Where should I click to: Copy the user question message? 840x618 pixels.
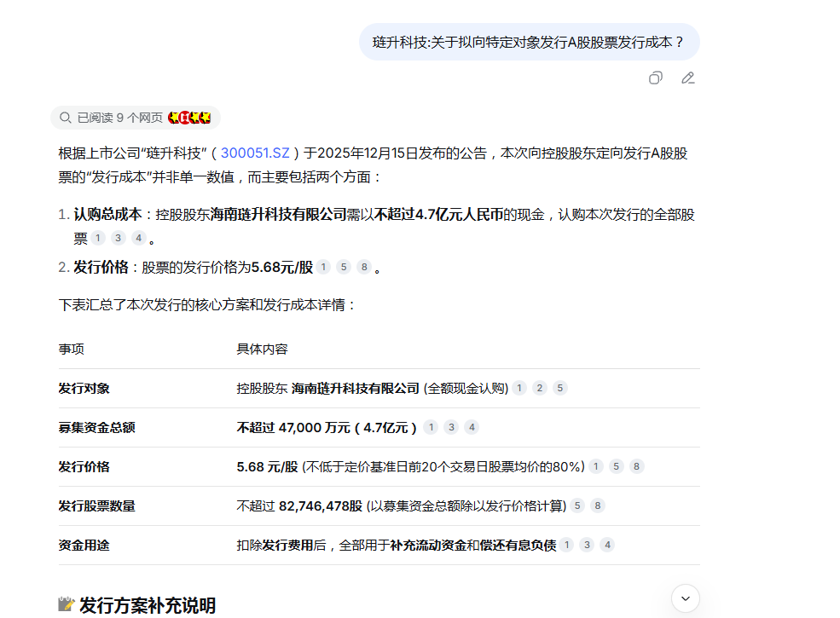pyautogui.click(x=656, y=78)
